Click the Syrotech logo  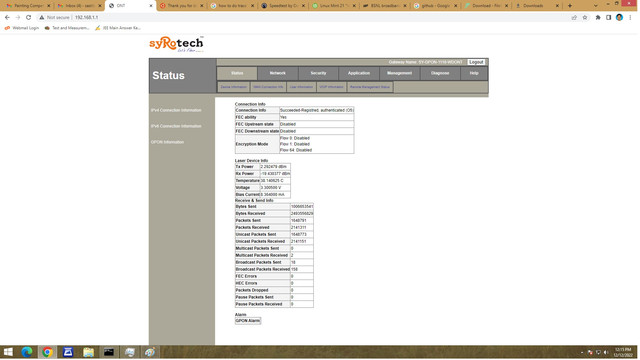[176, 44]
